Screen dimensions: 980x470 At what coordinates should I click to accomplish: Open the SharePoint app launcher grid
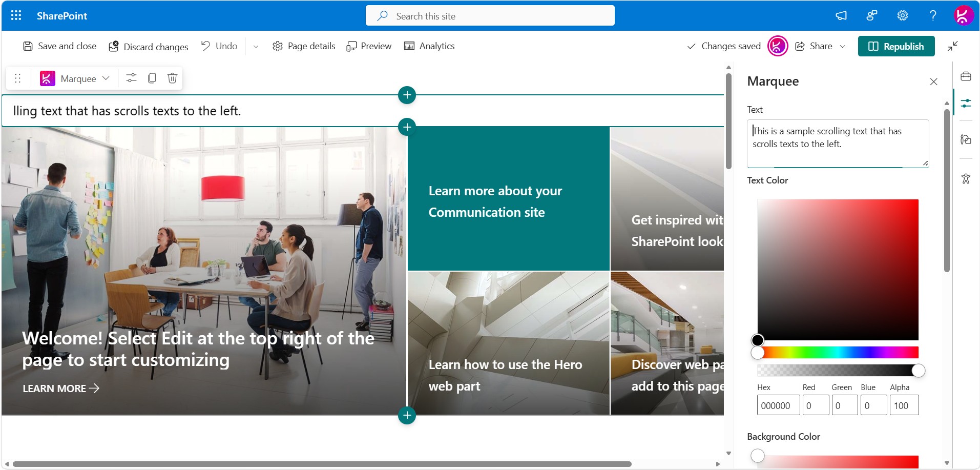[x=16, y=15]
